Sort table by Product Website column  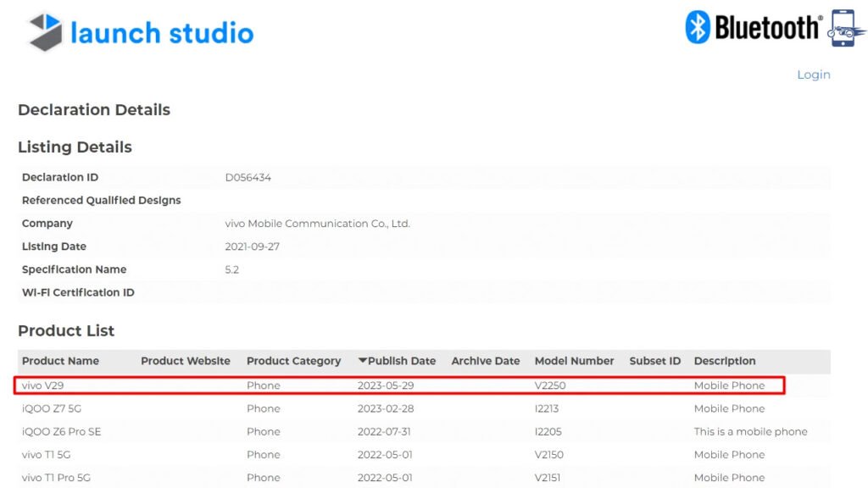186,361
